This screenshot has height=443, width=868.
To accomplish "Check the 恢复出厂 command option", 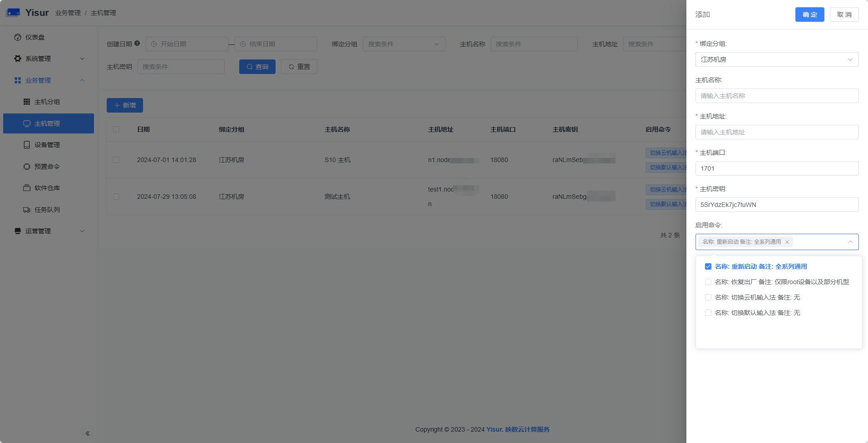I will pyautogui.click(x=708, y=282).
